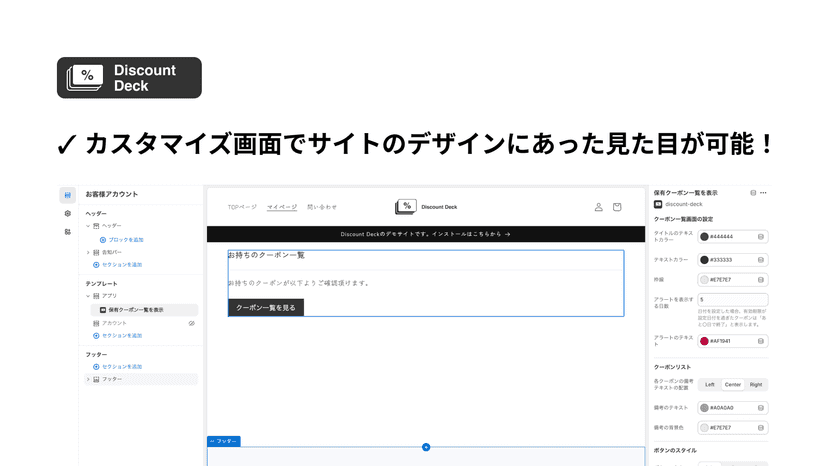Screen dimensions: 828x466
Task: Open border color swatch #E7E7E7 for 枠線
Action: 704,280
